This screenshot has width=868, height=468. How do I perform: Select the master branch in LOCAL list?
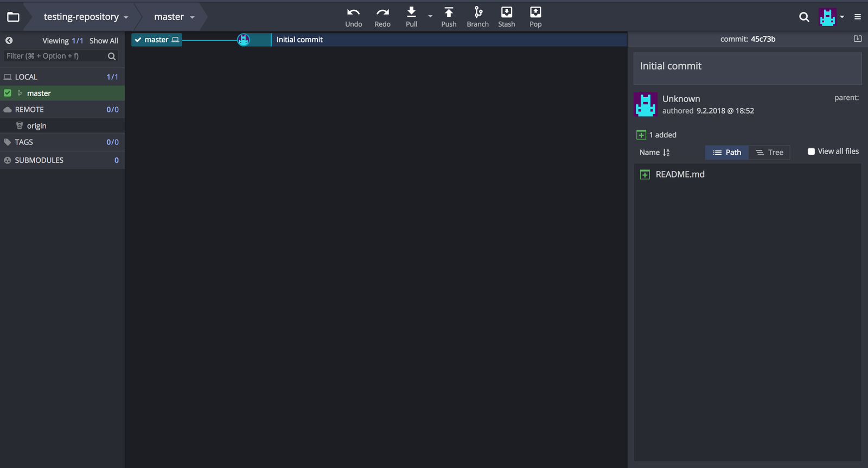point(62,93)
